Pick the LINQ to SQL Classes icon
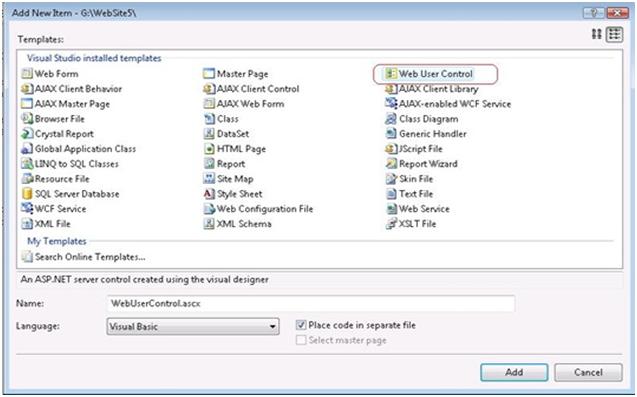The image size is (637, 397). click(x=27, y=164)
